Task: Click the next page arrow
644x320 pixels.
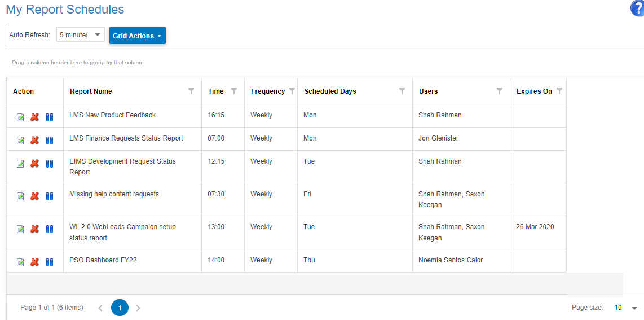Action: click(138, 308)
